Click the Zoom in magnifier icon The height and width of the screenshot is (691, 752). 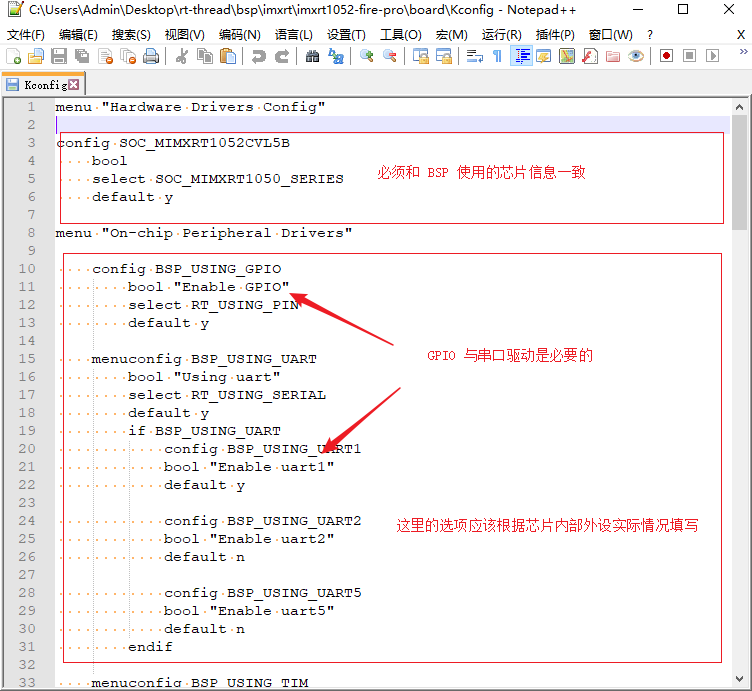coord(366,56)
